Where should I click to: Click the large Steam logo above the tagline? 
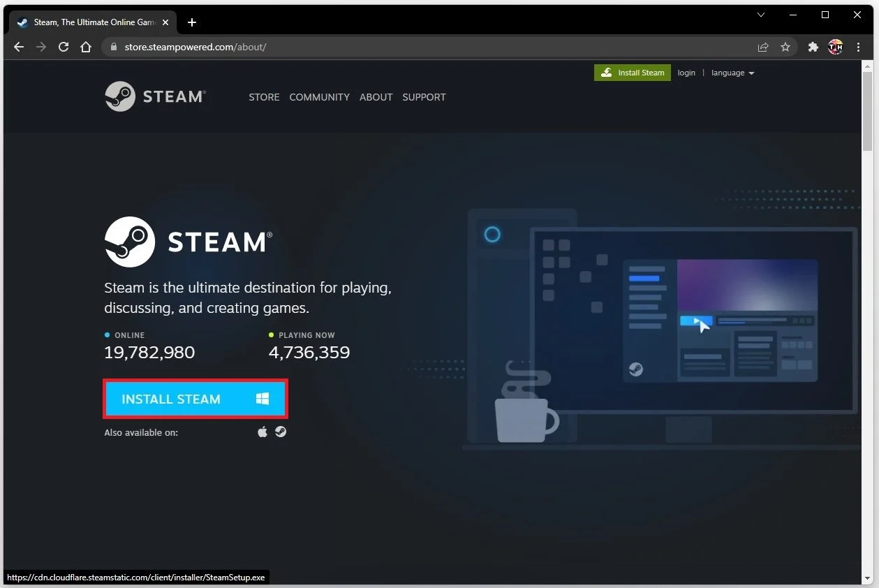189,242
